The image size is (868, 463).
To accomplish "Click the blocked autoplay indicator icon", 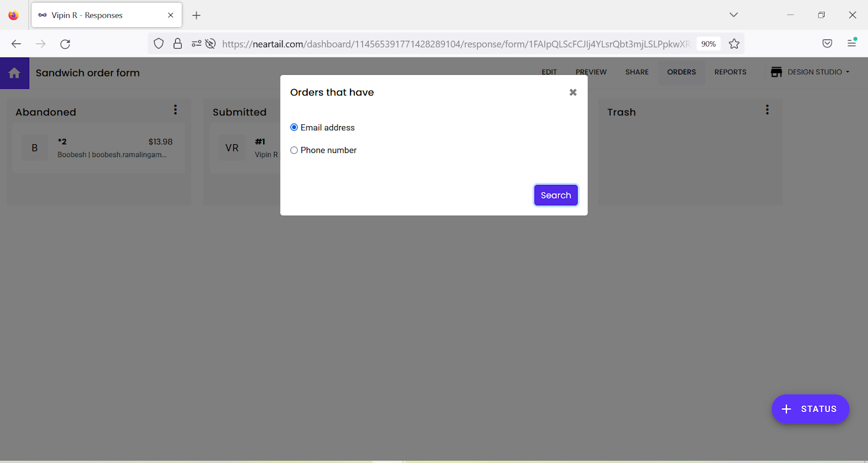I will (x=210, y=44).
